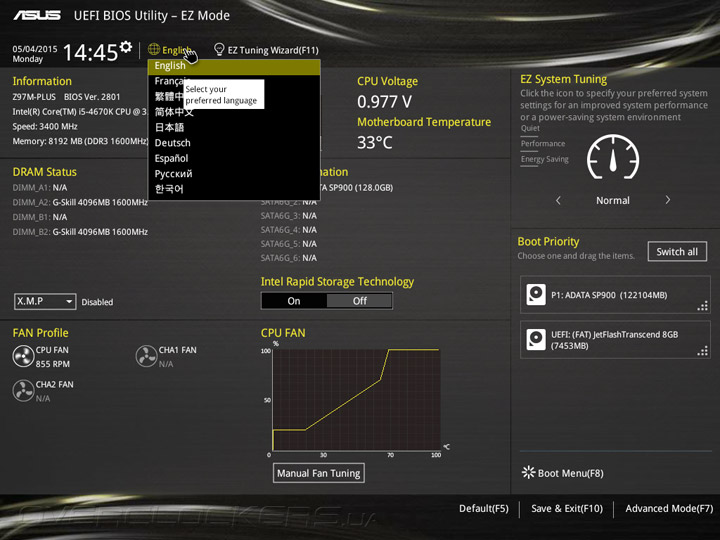Open the X.M.P dropdown
Viewport: 720px width, 540px height.
coord(45,301)
